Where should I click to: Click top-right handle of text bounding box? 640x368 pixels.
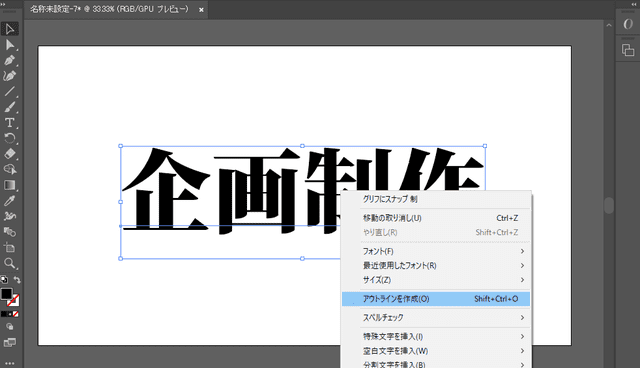pyautogui.click(x=485, y=146)
